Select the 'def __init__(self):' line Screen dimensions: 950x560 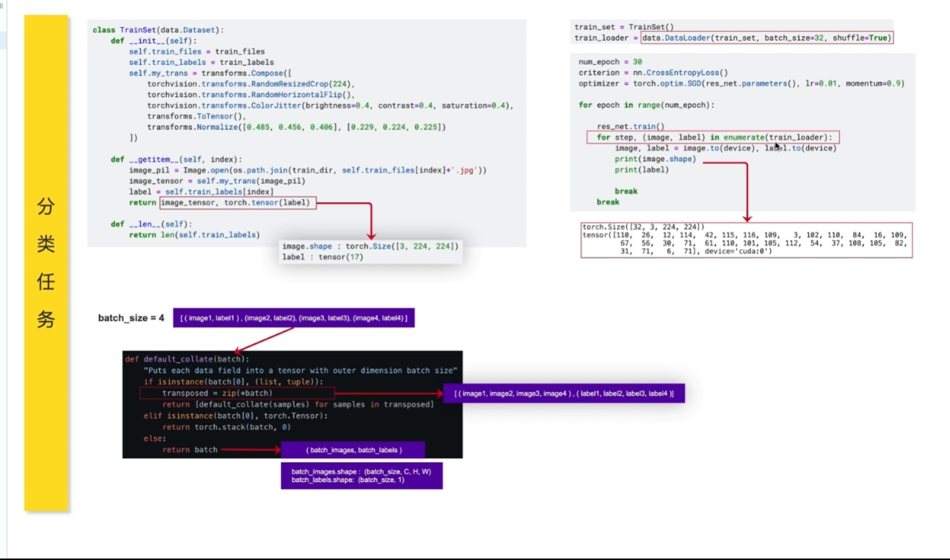coord(152,41)
